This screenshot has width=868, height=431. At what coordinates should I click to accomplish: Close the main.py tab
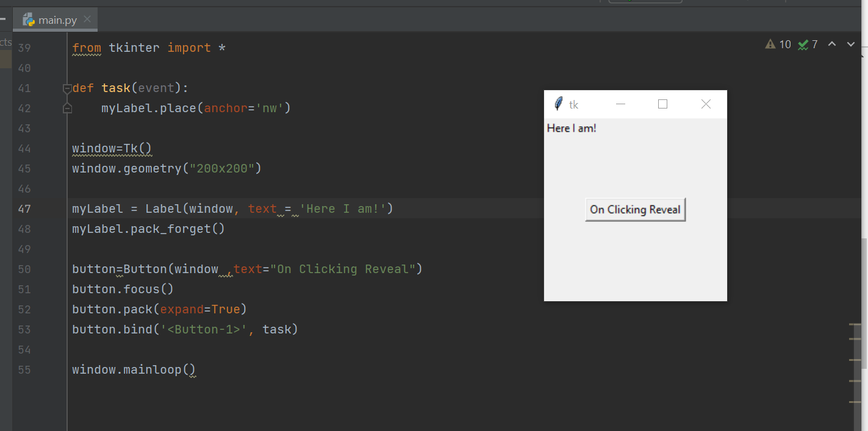pos(87,20)
